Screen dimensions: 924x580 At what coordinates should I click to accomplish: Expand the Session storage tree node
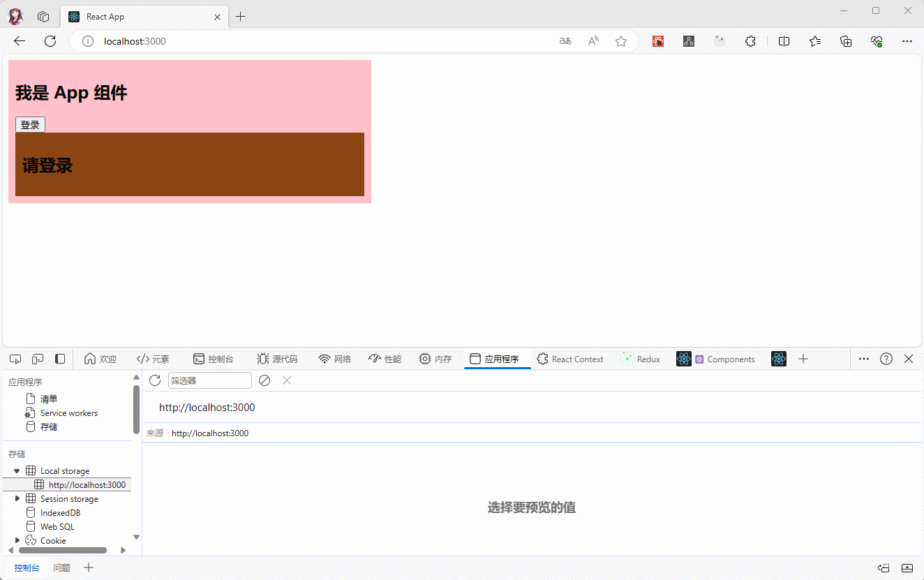17,499
